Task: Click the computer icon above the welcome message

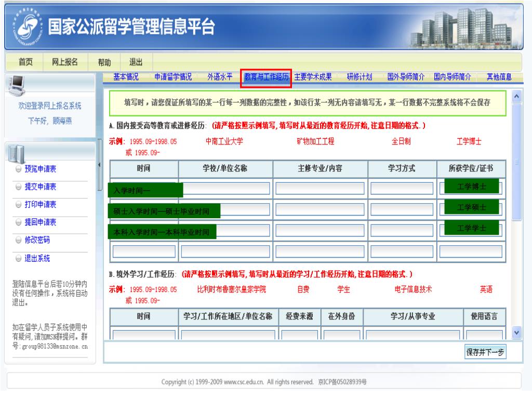Action: (x=18, y=82)
